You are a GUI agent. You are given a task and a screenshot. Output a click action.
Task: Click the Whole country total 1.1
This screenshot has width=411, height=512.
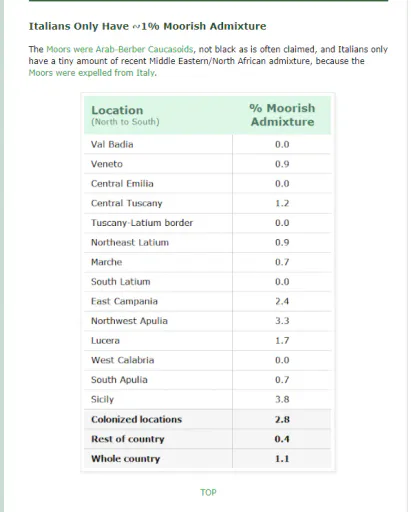(282, 459)
